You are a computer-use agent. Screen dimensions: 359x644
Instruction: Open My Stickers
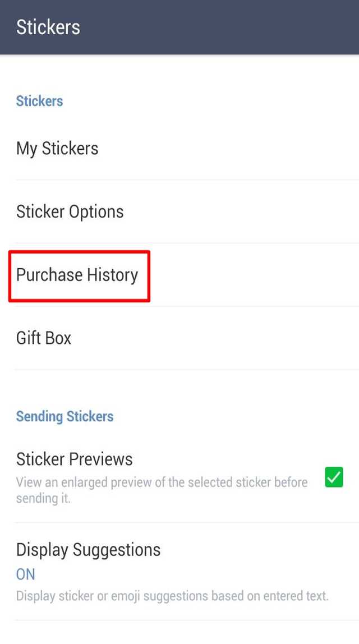[179, 148]
